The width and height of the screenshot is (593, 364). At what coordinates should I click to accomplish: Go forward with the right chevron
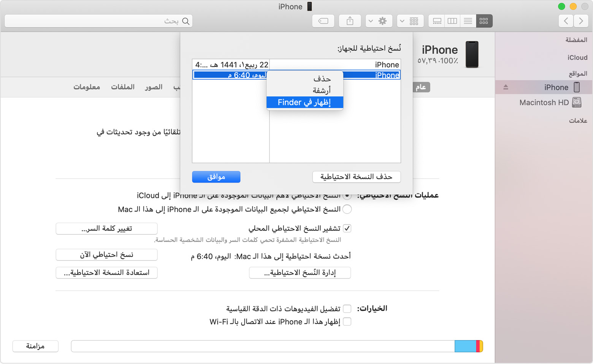581,21
